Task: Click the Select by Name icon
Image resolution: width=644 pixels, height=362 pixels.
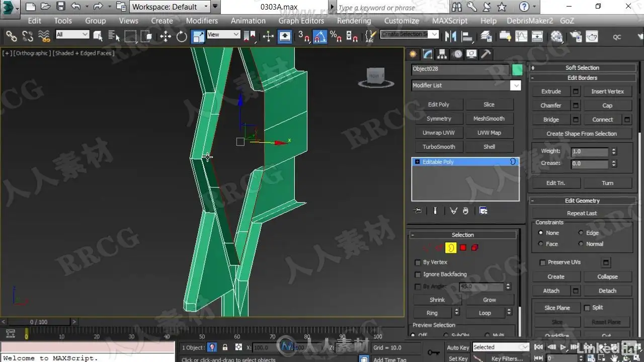Action: 114,36
